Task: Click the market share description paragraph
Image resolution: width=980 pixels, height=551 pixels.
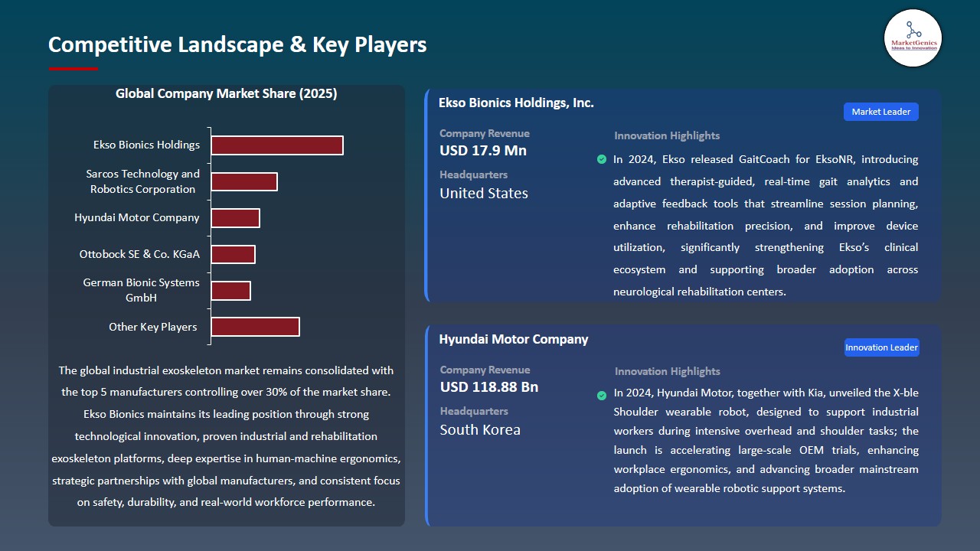Action: point(227,436)
